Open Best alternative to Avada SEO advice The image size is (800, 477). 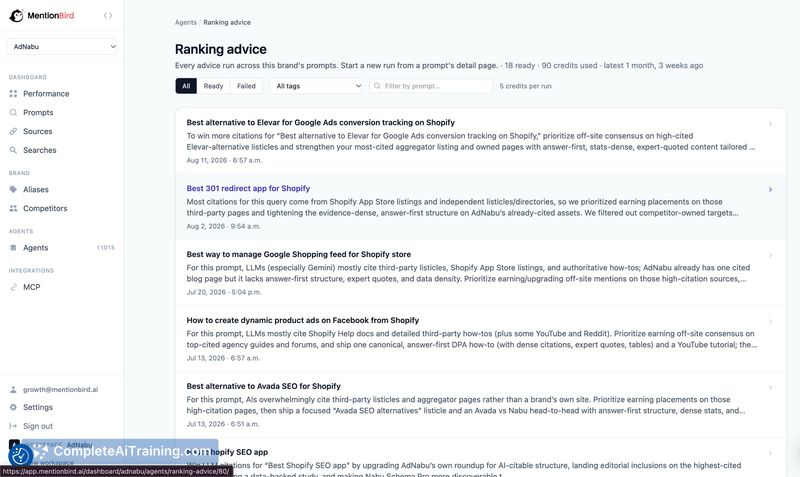point(263,386)
